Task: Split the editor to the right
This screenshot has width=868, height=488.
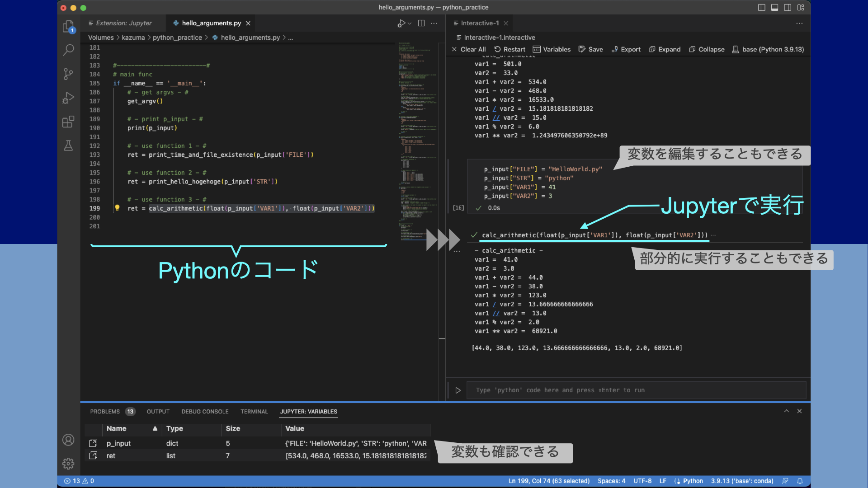Action: click(x=421, y=23)
